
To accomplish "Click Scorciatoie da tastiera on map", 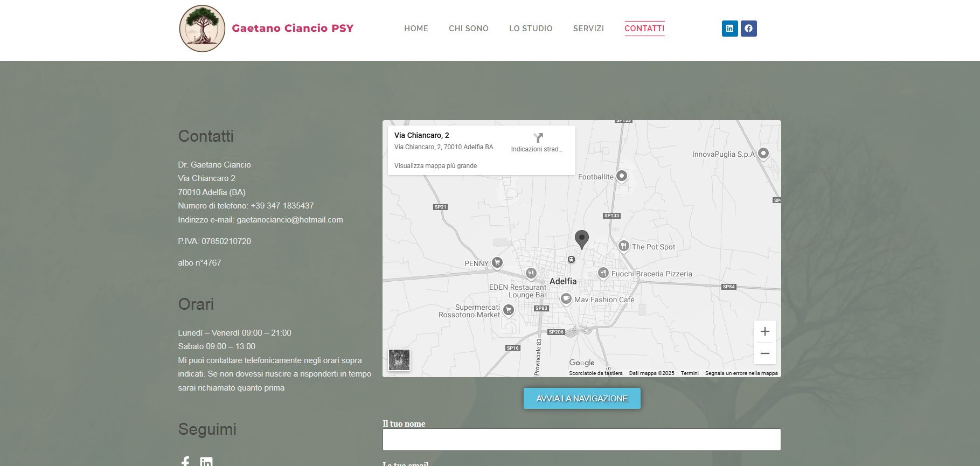I will coord(595,373).
